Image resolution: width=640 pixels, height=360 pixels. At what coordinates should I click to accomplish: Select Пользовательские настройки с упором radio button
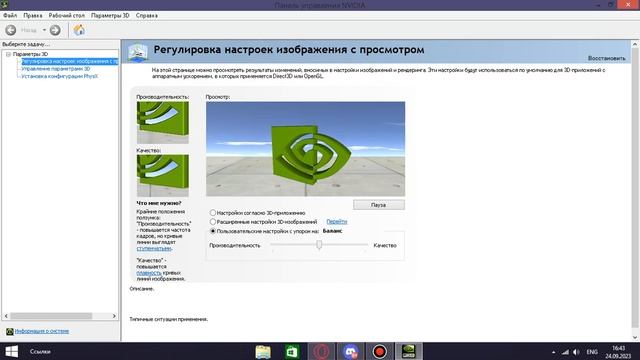coord(213,231)
